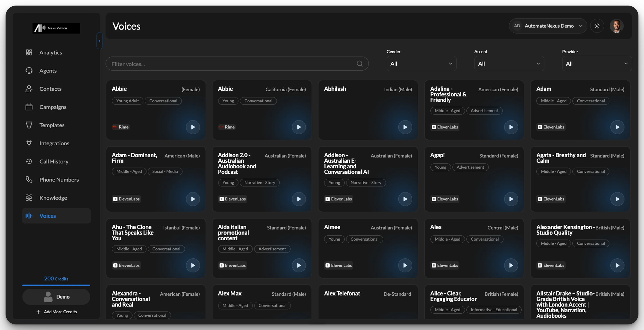644x330 pixels.
Task: Open the Accent filter dropdown
Action: (x=509, y=64)
